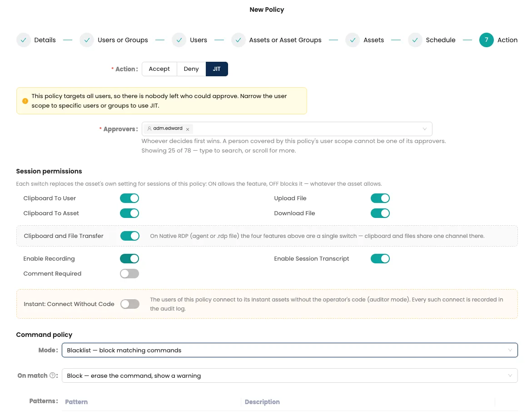This screenshot has width=532, height=415.
Task: Go to the Assets step label
Action: tap(373, 40)
